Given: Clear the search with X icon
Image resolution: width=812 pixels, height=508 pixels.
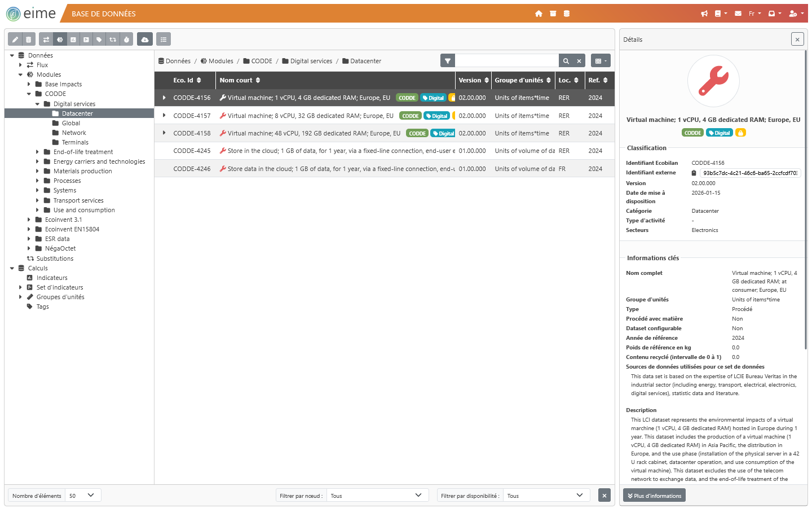Looking at the screenshot, I should point(579,61).
